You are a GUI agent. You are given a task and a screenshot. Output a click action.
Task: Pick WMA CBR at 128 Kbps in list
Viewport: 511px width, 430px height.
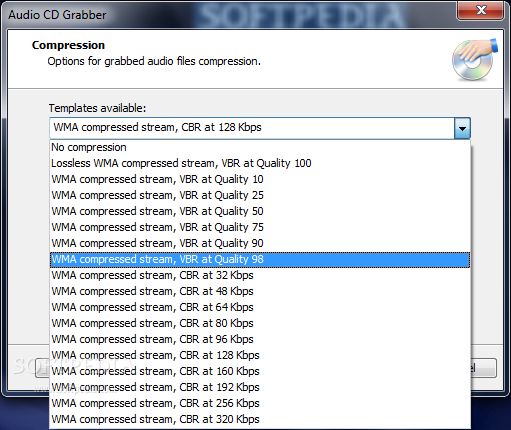260,355
